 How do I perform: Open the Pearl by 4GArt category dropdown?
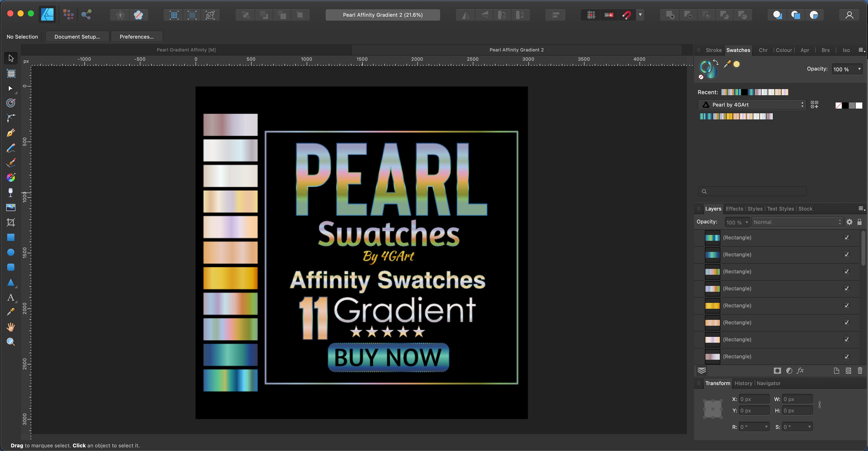click(x=752, y=104)
